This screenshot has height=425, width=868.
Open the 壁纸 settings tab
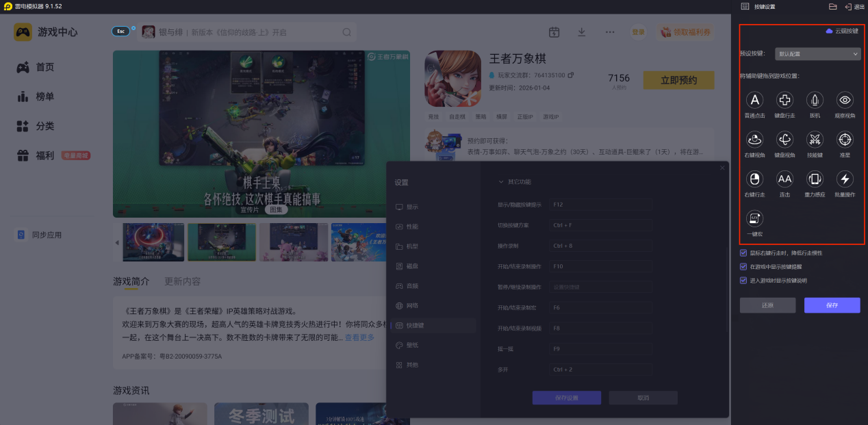pos(433,346)
